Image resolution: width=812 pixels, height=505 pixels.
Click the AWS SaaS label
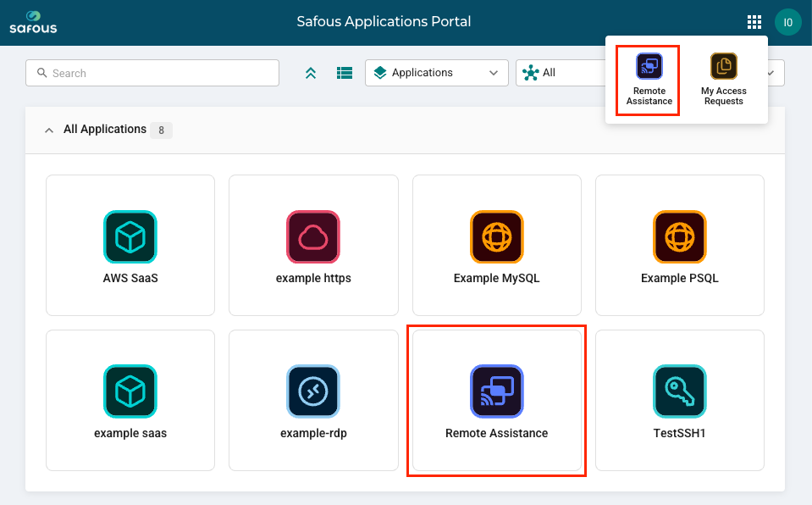(x=130, y=279)
